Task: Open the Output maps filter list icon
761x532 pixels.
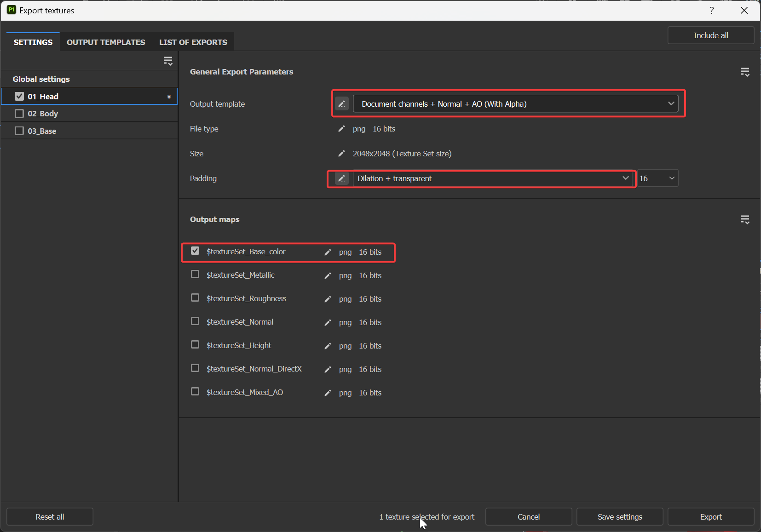Action: (745, 219)
